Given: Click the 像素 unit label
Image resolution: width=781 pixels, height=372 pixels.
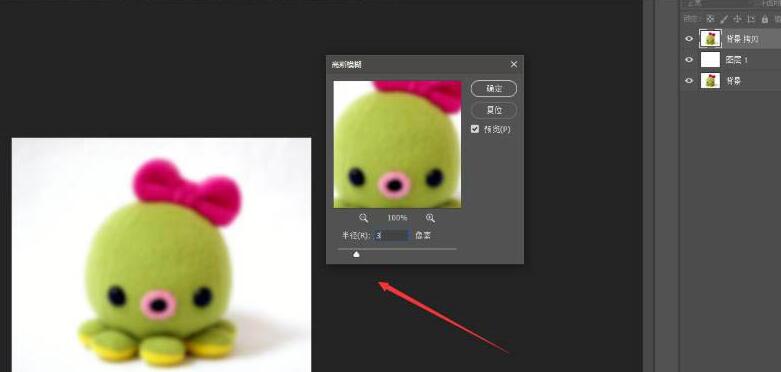Looking at the screenshot, I should click(x=423, y=235).
